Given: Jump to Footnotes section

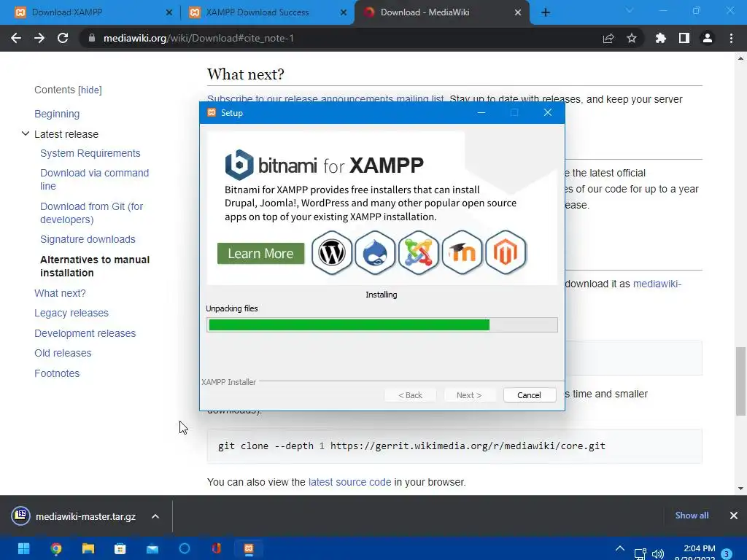Looking at the screenshot, I should coord(57,373).
